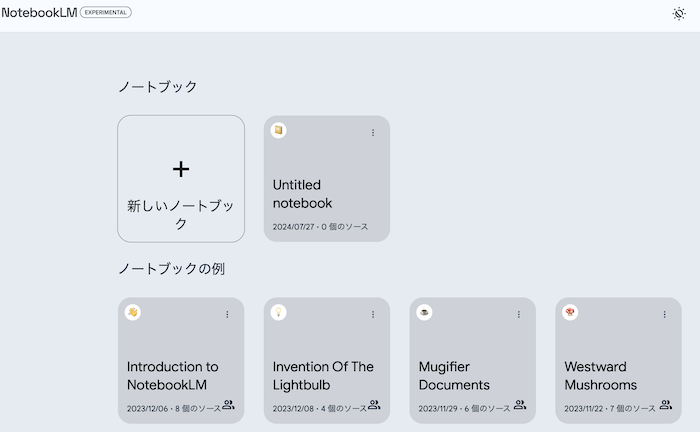700x432 pixels.
Task: Open the Untitled notebook title
Action: 303,194
